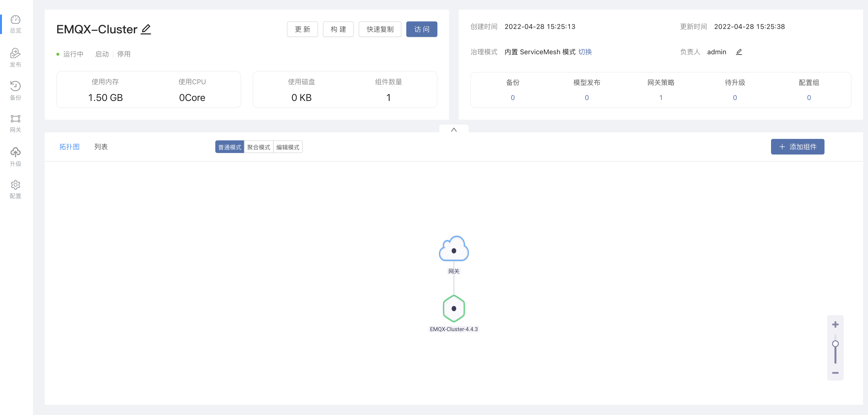The image size is (868, 415).
Task: Click the 添加组件 button
Action: (x=798, y=147)
